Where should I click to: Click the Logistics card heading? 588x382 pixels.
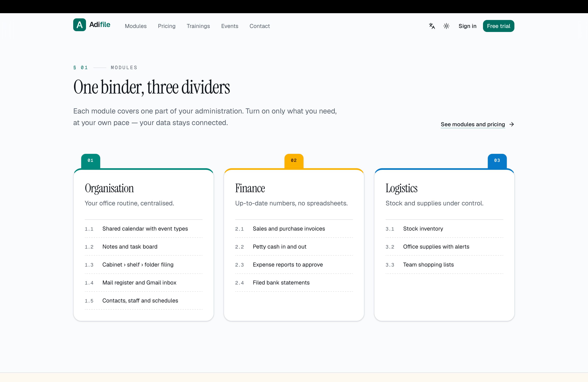(401, 189)
